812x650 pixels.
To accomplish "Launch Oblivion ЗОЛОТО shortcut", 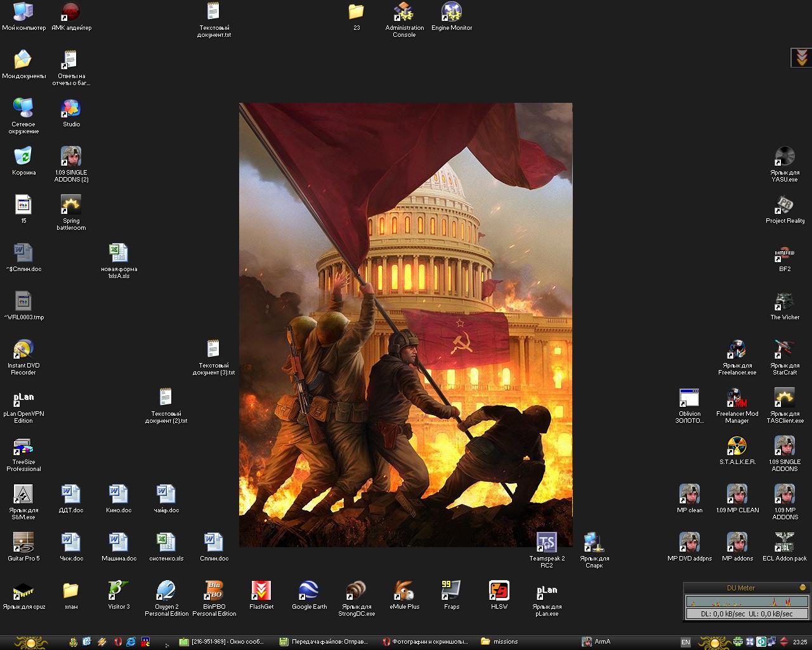I will (690, 406).
